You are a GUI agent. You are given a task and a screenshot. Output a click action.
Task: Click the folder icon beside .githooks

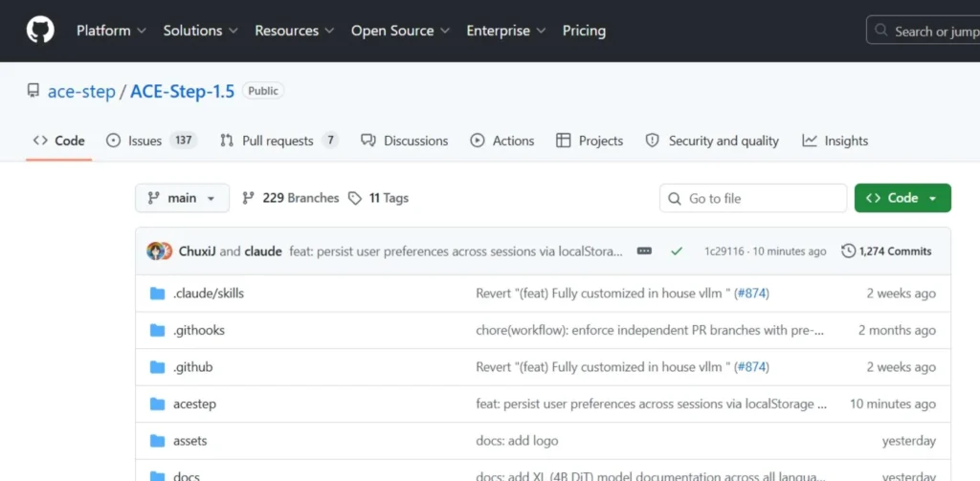pos(158,330)
